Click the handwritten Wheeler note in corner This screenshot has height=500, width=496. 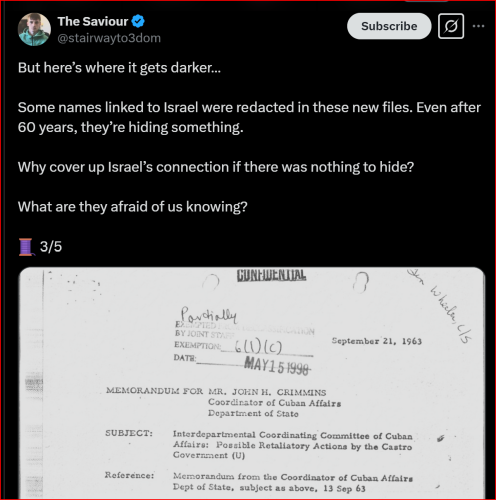(442, 305)
